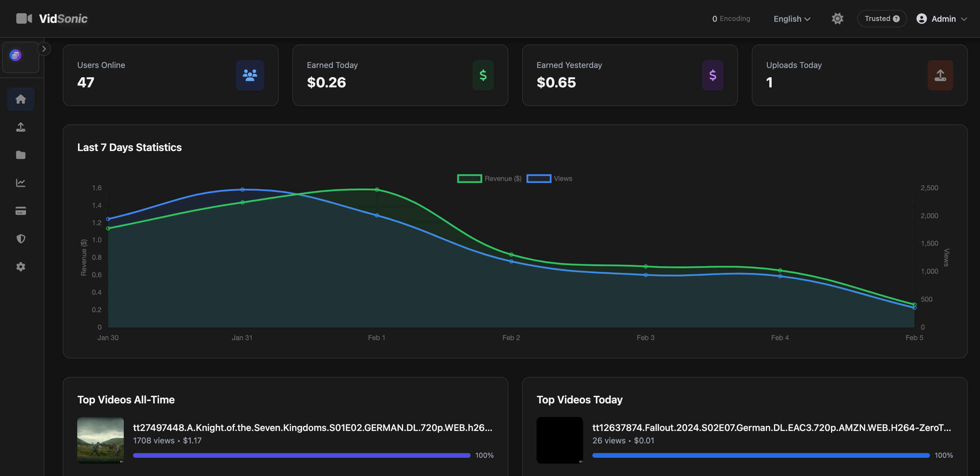This screenshot has height=476, width=980.
Task: Open the Security shield sidebar icon
Action: coord(21,239)
